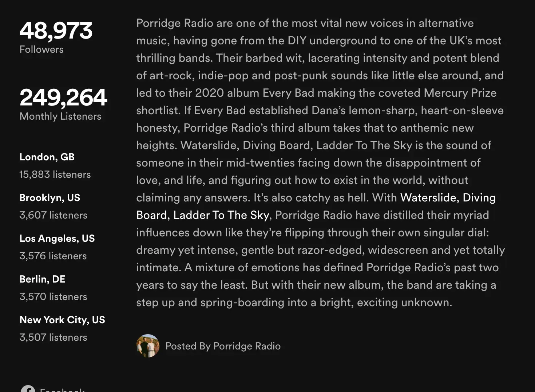Pick the Berlin, DE city entry
Viewport: 535px width, 392px height.
[42, 279]
